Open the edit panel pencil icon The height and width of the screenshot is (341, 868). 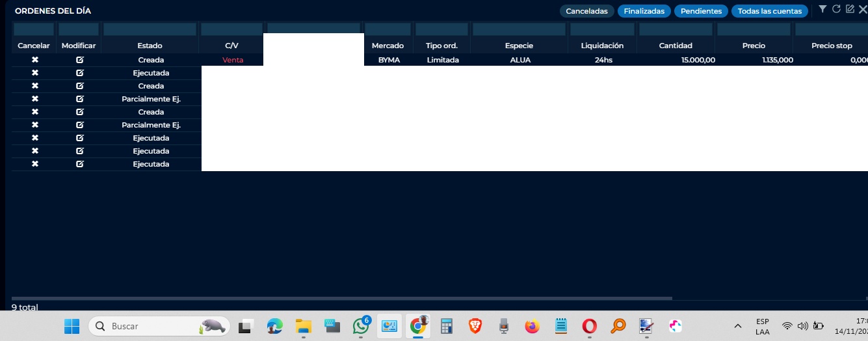coord(849,9)
